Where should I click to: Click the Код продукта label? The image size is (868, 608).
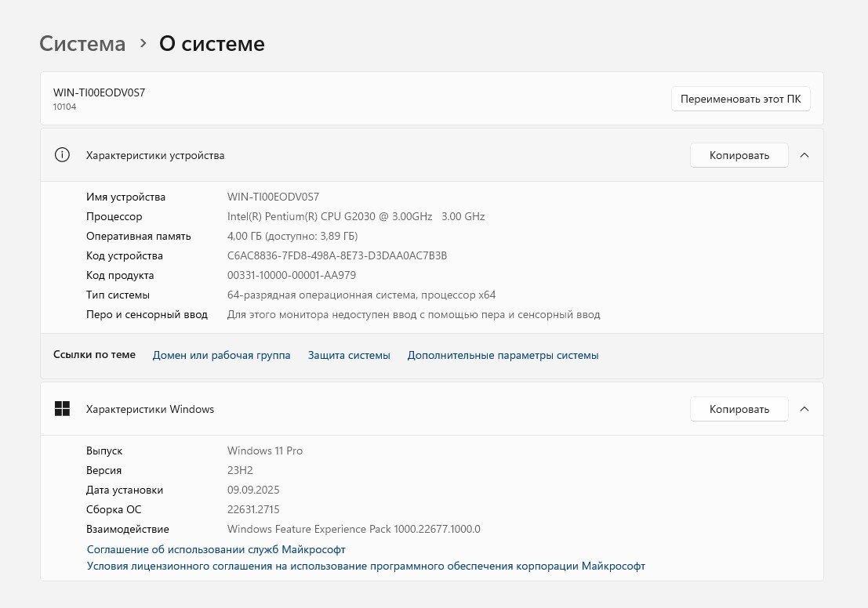click(120, 275)
